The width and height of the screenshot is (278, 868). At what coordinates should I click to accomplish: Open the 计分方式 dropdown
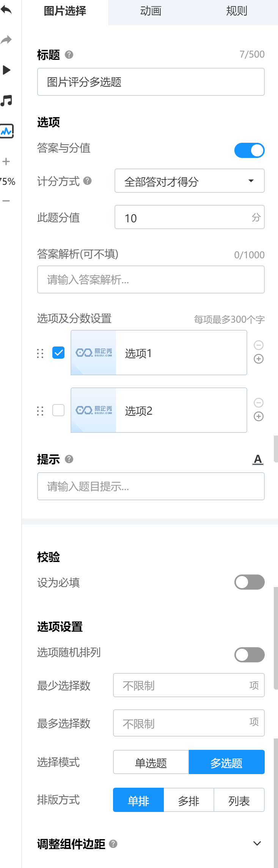click(190, 181)
